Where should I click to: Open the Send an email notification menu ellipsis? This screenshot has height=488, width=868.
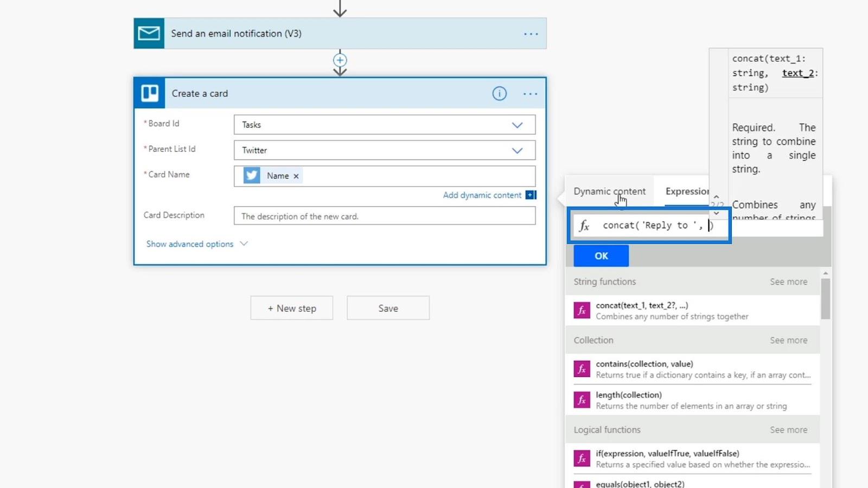531,34
